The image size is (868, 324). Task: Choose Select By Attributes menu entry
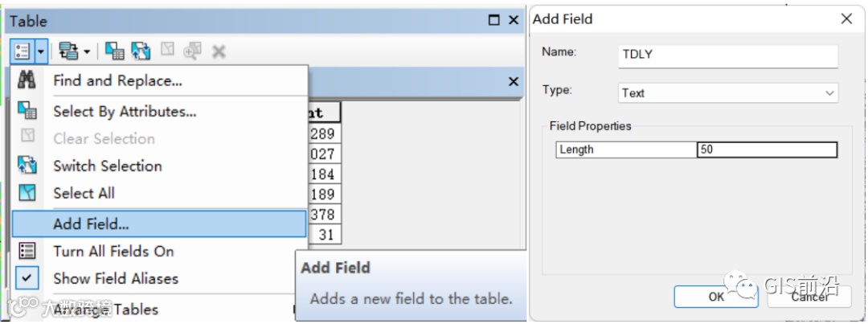click(125, 112)
